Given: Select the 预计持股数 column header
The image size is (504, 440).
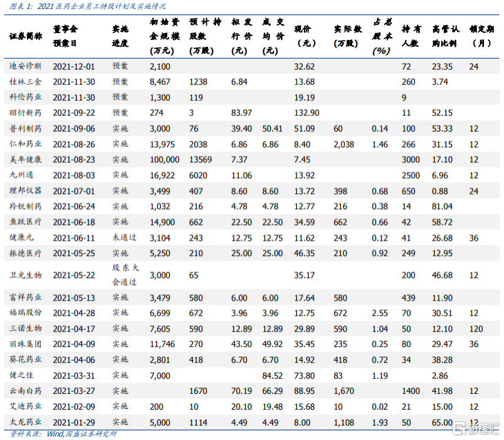Looking at the screenshot, I should pos(205,36).
